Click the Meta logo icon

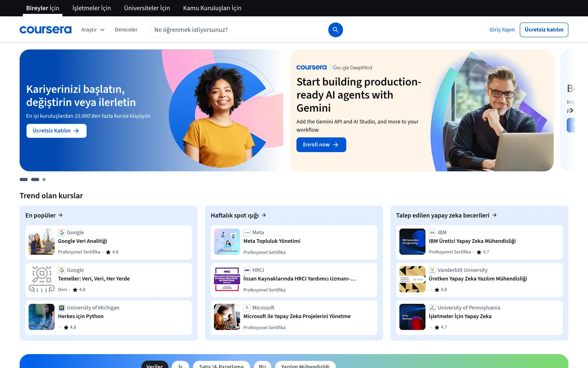click(247, 233)
